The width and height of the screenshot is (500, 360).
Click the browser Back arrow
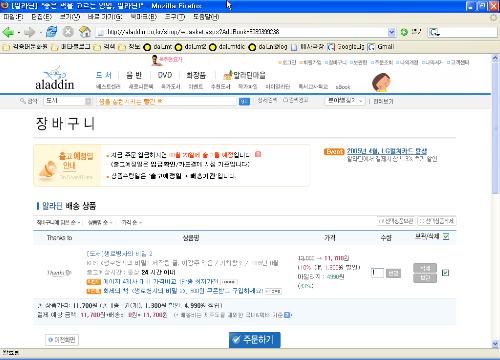8,32
